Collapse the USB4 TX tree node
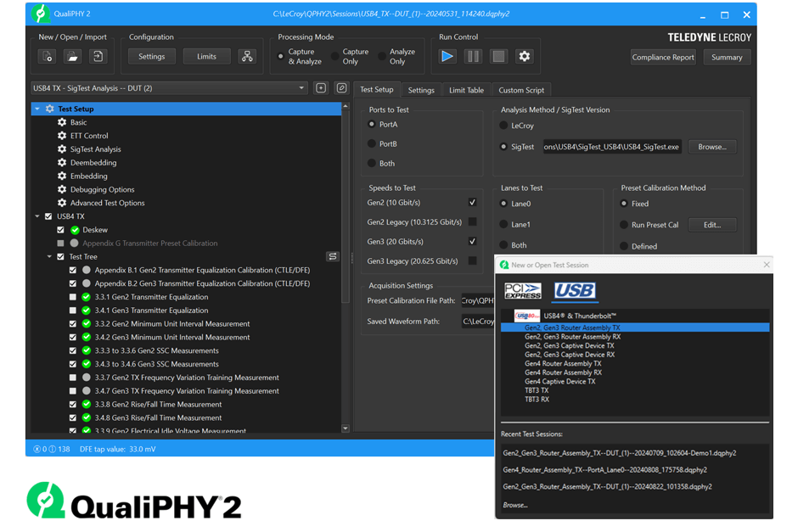This screenshot has height=532, width=798. point(37,217)
